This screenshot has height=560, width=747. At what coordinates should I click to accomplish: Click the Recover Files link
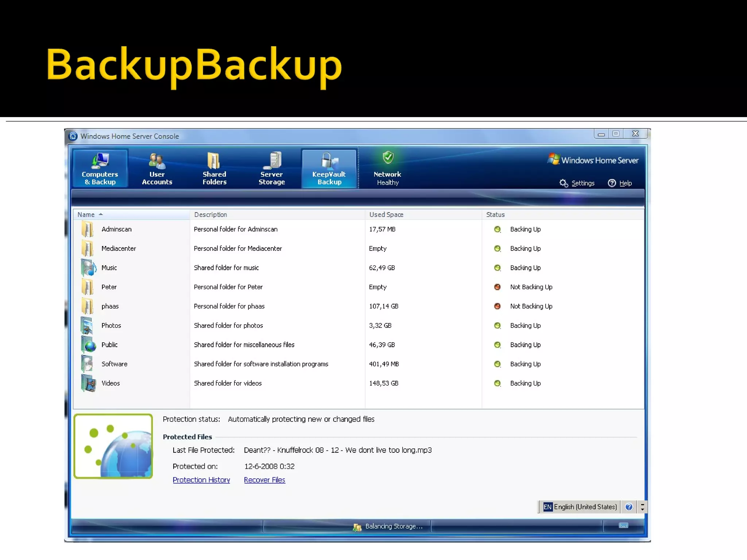click(264, 480)
